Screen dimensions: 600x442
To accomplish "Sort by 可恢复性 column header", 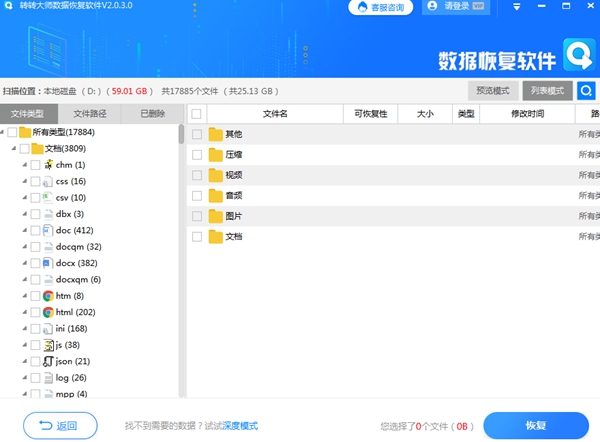I will click(370, 114).
